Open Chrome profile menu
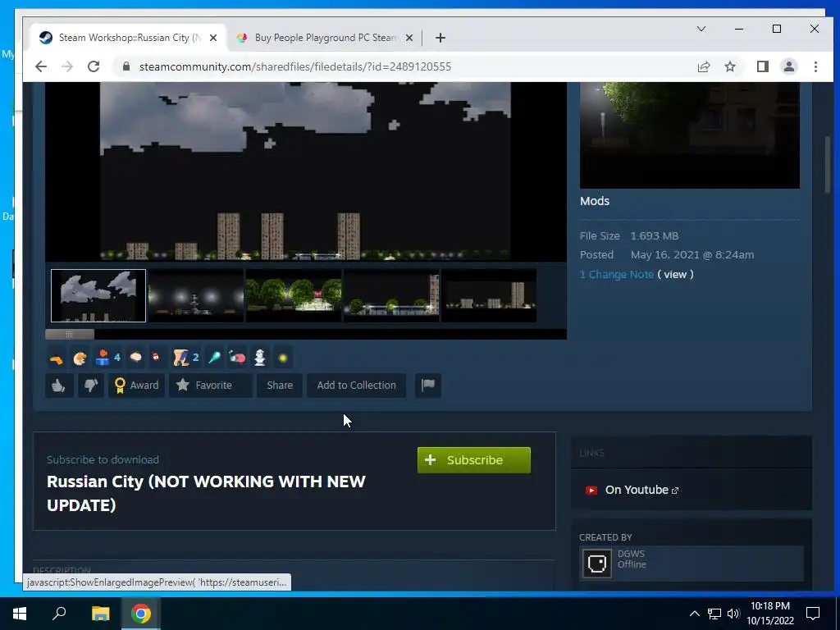Image resolution: width=840 pixels, height=630 pixels. point(789,66)
